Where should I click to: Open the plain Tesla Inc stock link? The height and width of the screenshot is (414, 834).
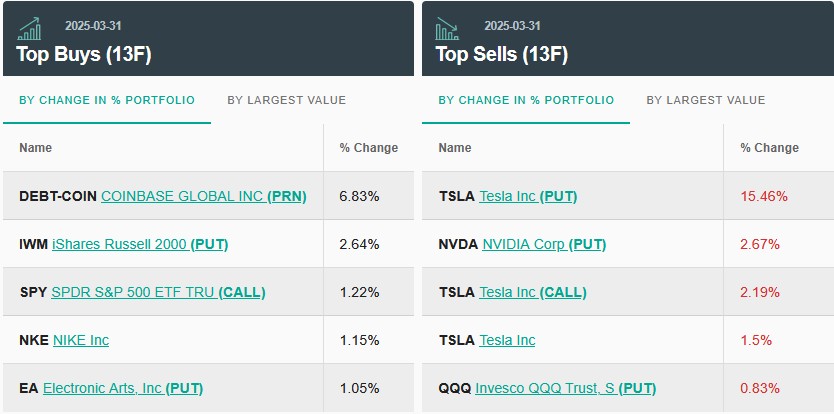507,340
